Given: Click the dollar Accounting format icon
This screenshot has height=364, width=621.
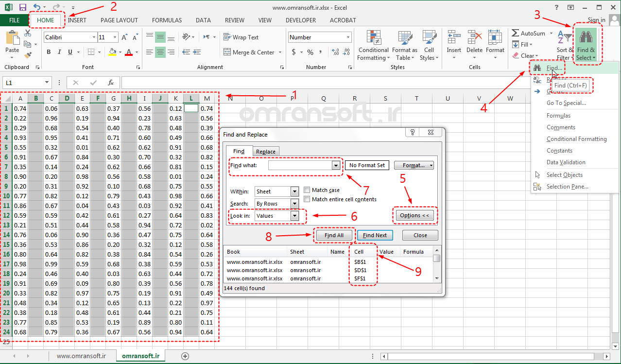Looking at the screenshot, I should point(294,52).
